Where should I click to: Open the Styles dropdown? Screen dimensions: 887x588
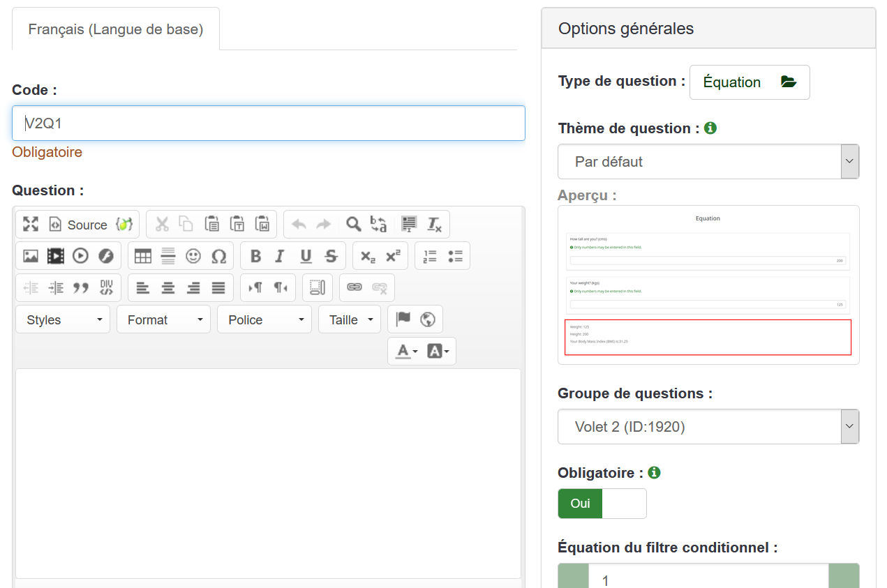point(63,319)
